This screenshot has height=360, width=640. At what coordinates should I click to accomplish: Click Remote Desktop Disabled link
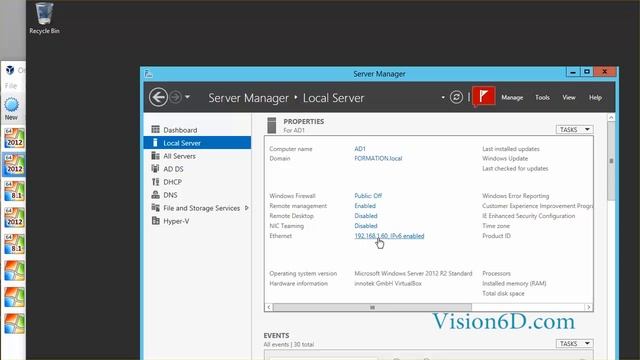tap(366, 216)
